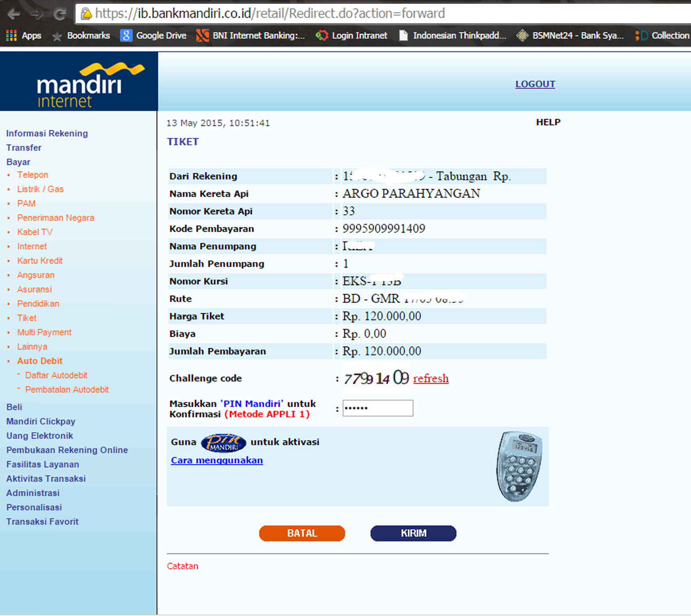Open Aktivitas Transaksi menu
The width and height of the screenshot is (691, 616).
[x=46, y=479]
